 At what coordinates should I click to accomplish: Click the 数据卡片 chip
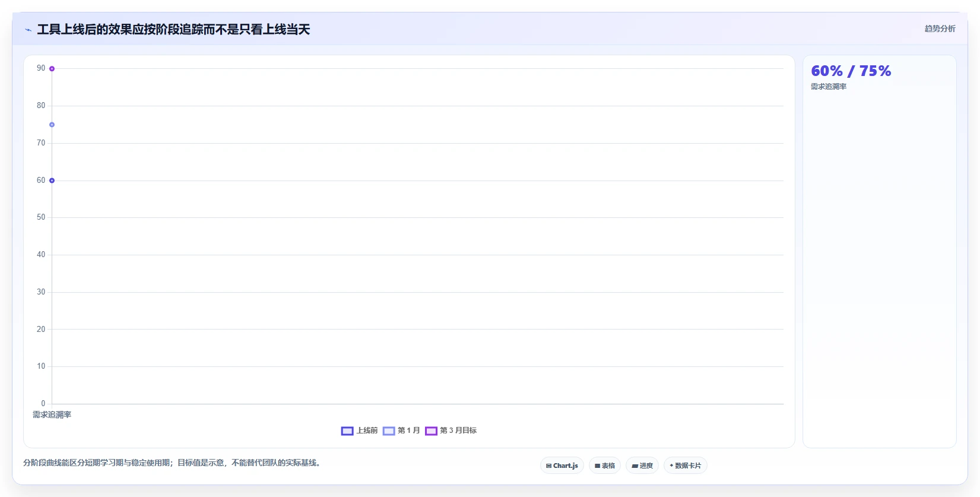(x=685, y=466)
